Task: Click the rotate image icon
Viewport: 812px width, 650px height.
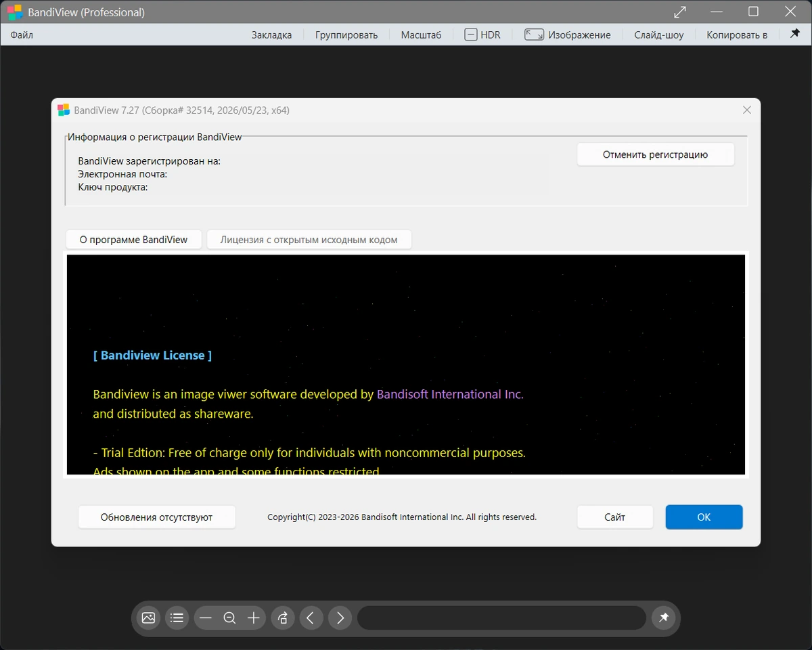Action: click(283, 617)
